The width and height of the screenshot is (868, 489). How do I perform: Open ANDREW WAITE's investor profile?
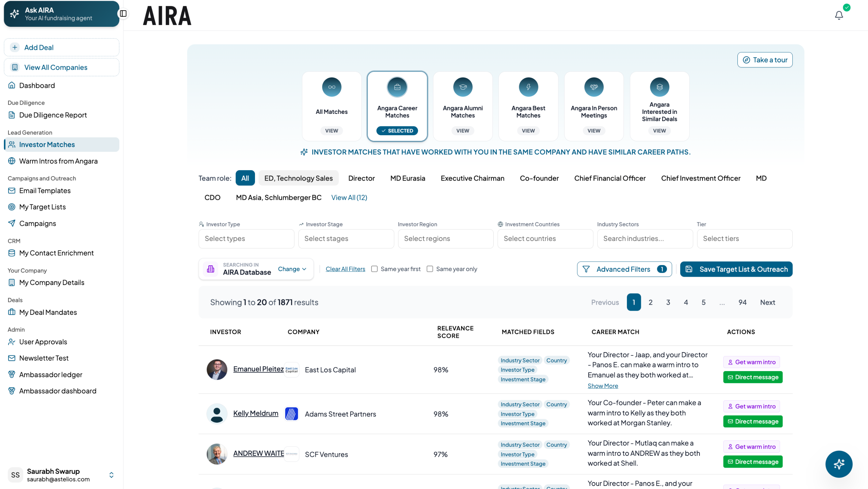tap(258, 453)
